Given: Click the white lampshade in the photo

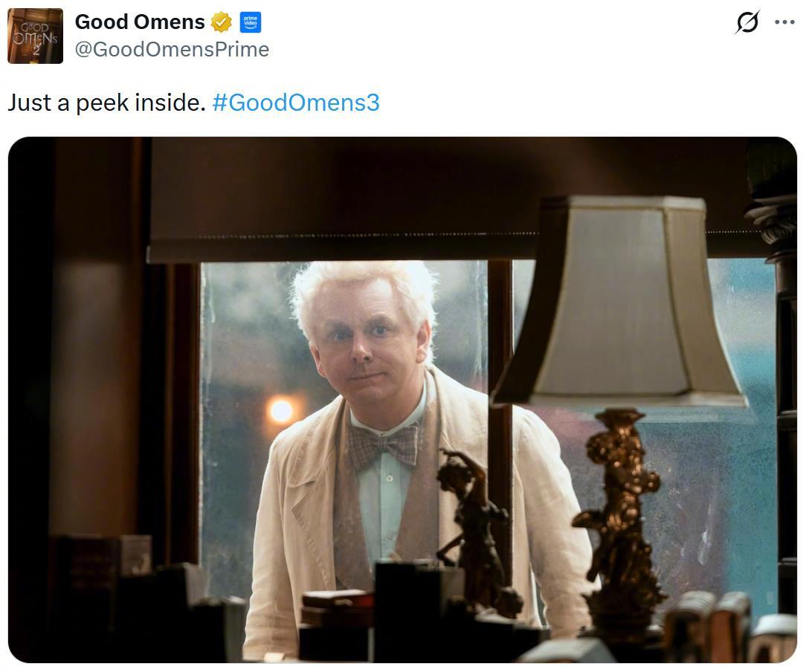Looking at the screenshot, I should click(x=619, y=302).
